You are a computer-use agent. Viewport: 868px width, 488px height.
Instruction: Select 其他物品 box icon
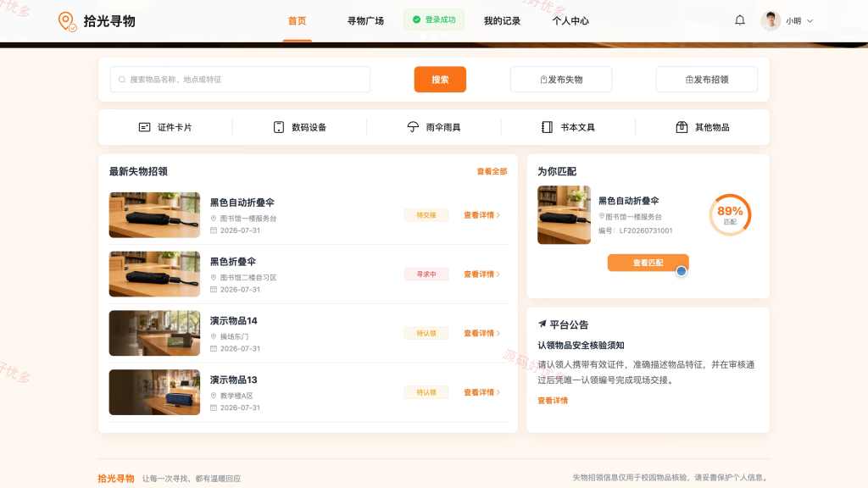pyautogui.click(x=682, y=127)
